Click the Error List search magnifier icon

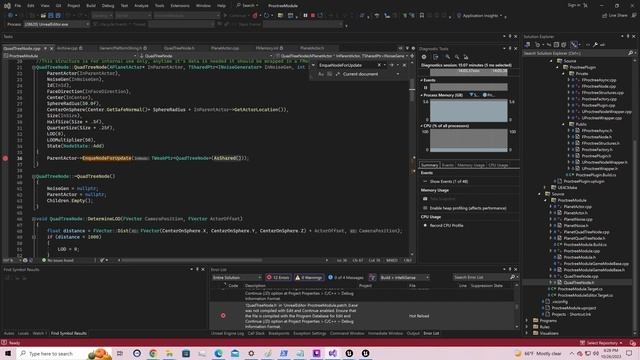coord(513,278)
